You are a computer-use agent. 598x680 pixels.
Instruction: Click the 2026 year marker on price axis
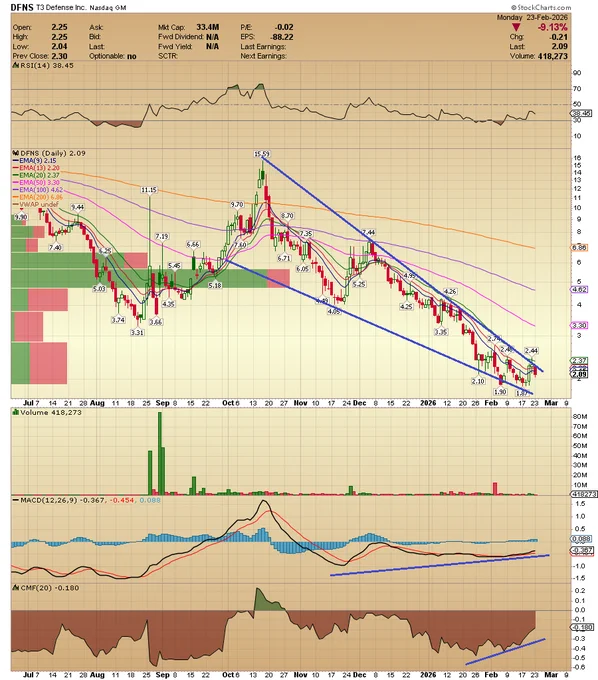tap(428, 403)
